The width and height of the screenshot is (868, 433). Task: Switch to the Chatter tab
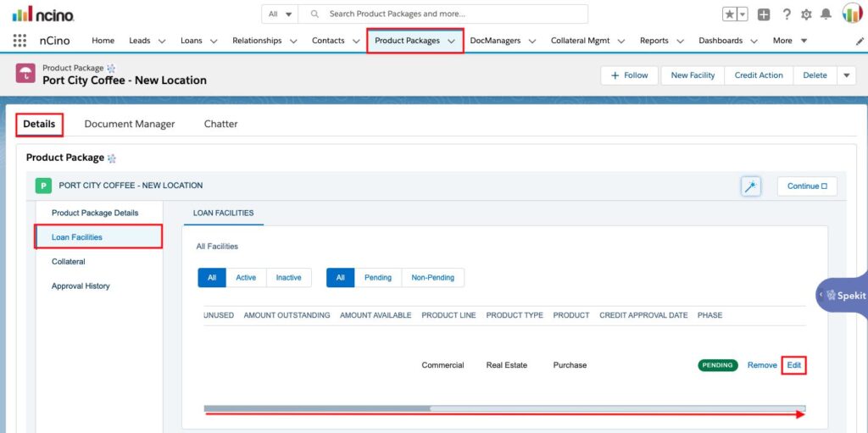tap(221, 124)
